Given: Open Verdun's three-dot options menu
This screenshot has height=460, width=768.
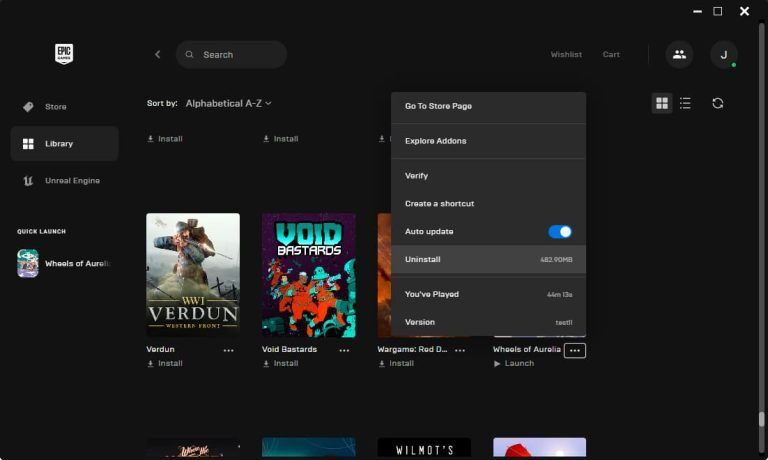Looking at the screenshot, I should coord(228,350).
